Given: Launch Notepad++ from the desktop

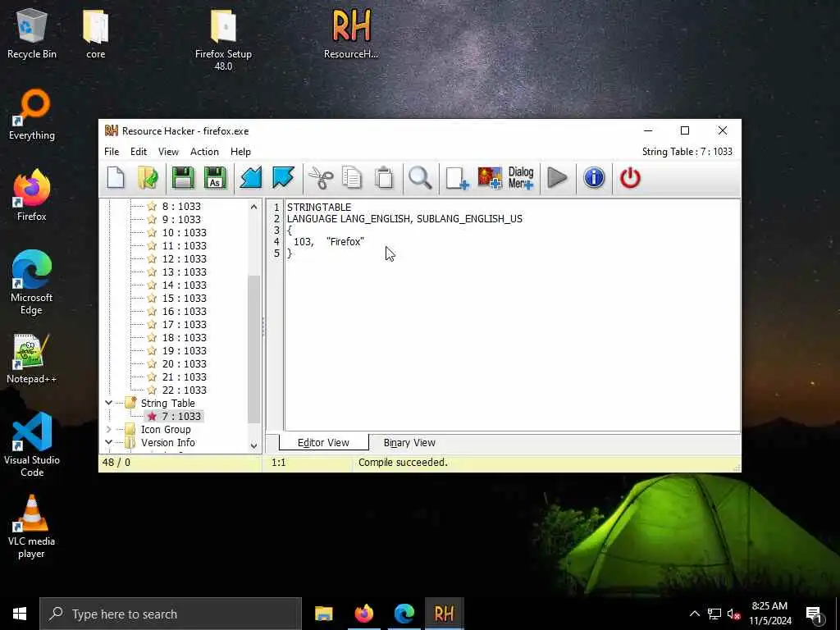Looking at the screenshot, I should coord(32,358).
